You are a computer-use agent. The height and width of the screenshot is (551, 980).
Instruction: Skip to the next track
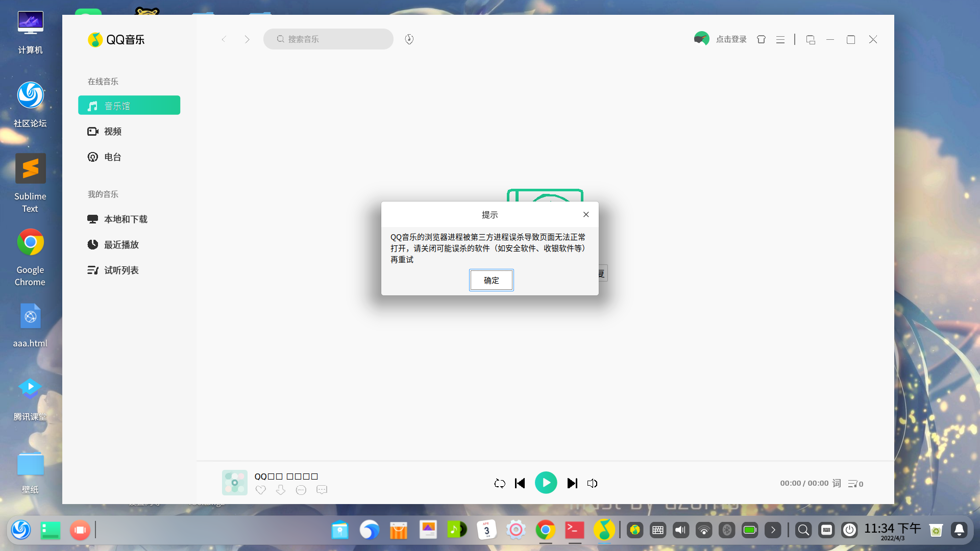pyautogui.click(x=572, y=483)
